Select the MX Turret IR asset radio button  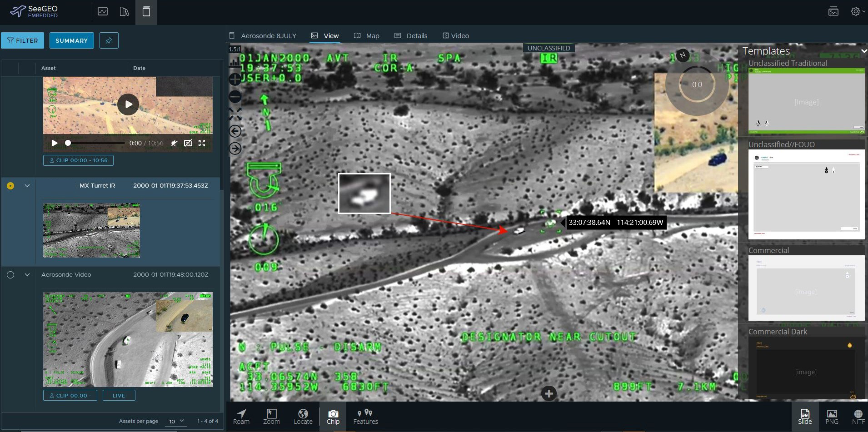click(10, 185)
